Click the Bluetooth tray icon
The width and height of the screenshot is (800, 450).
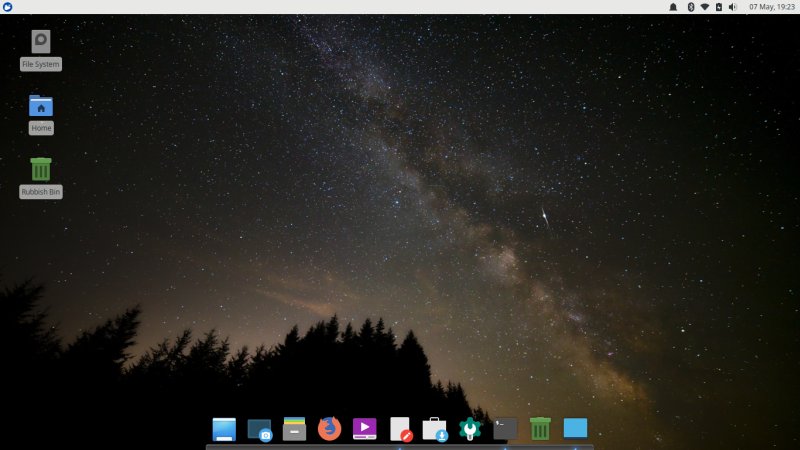(691, 7)
